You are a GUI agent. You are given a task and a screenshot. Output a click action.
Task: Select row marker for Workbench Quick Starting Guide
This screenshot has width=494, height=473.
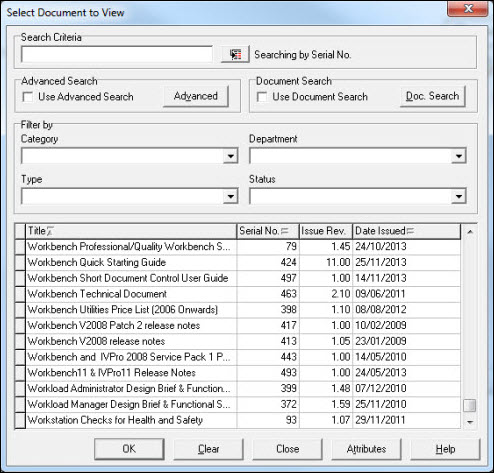(20, 262)
